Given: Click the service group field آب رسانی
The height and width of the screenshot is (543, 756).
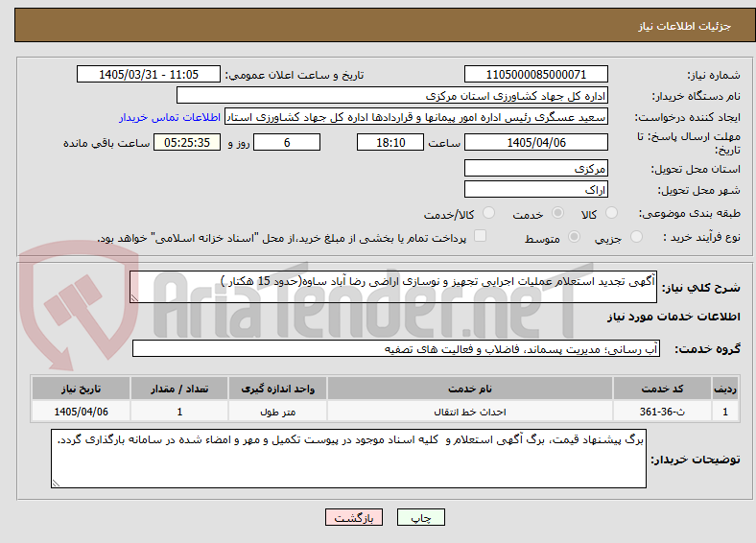Looking at the screenshot, I should tap(396, 348).
